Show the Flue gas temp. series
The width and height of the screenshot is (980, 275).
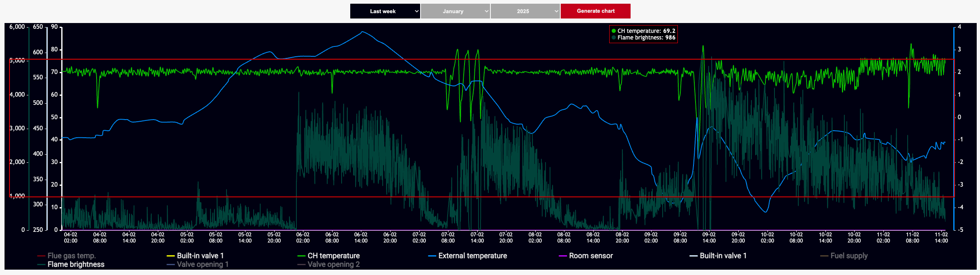click(x=71, y=256)
